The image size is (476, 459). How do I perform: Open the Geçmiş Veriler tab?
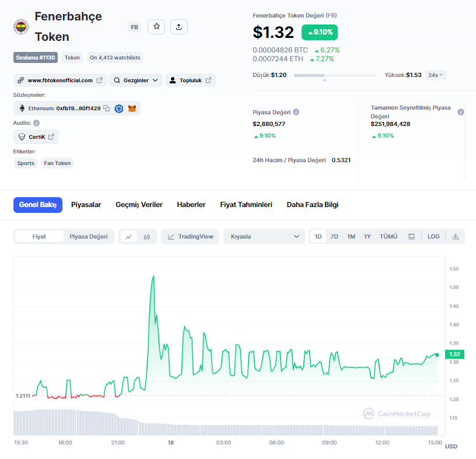(139, 205)
